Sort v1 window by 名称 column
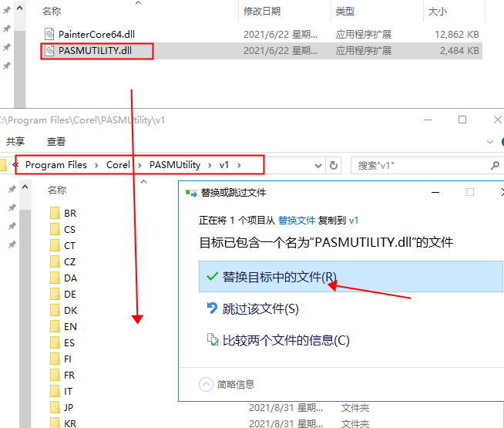Viewport: 504px width, 428px height. (x=57, y=190)
